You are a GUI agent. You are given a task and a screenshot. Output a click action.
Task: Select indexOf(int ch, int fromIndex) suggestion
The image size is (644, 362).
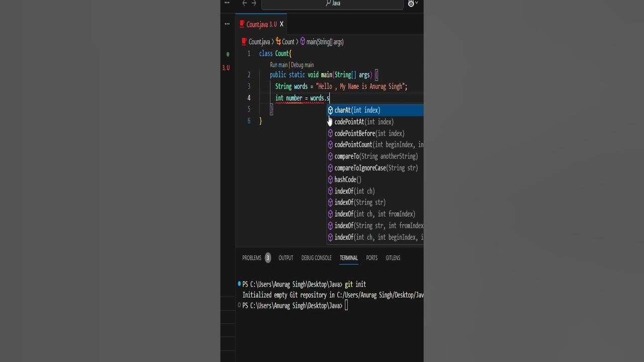[x=375, y=214]
